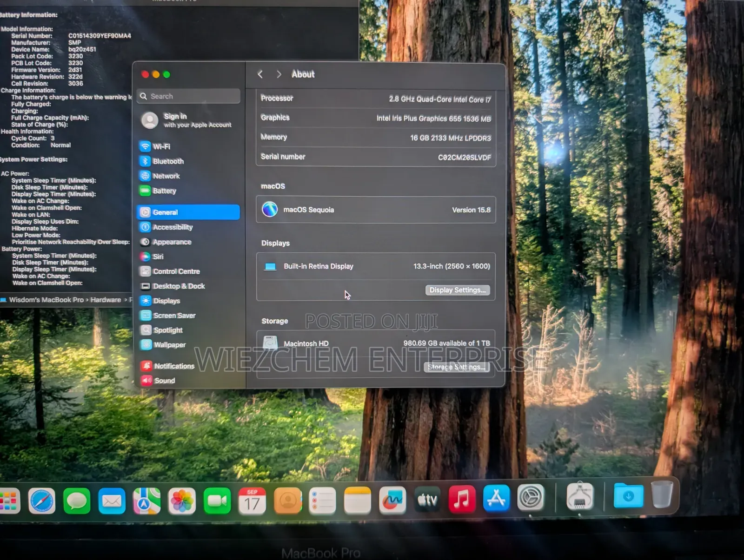Image resolution: width=744 pixels, height=560 pixels.
Task: Open Calendar showing SEP 17 in Dock
Action: 252,501
